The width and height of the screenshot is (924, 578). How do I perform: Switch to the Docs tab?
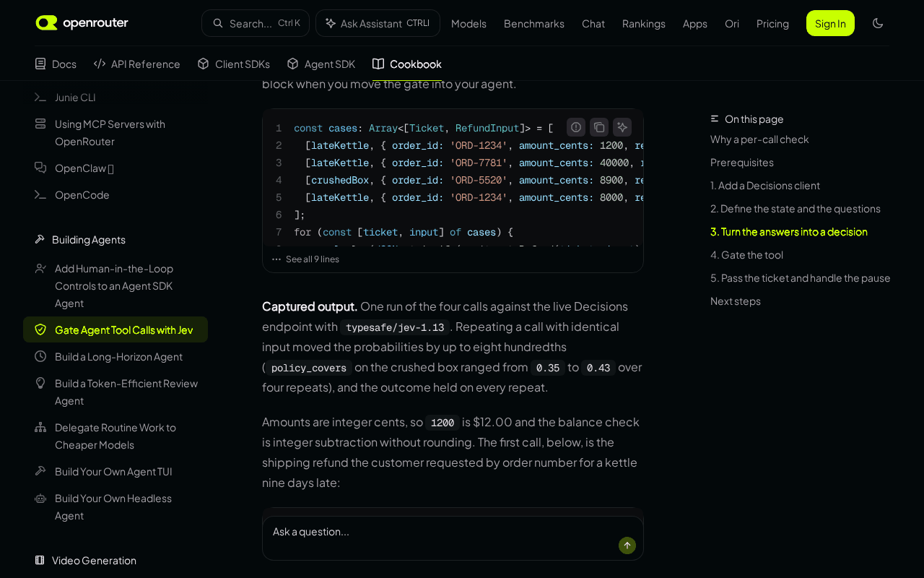click(56, 64)
